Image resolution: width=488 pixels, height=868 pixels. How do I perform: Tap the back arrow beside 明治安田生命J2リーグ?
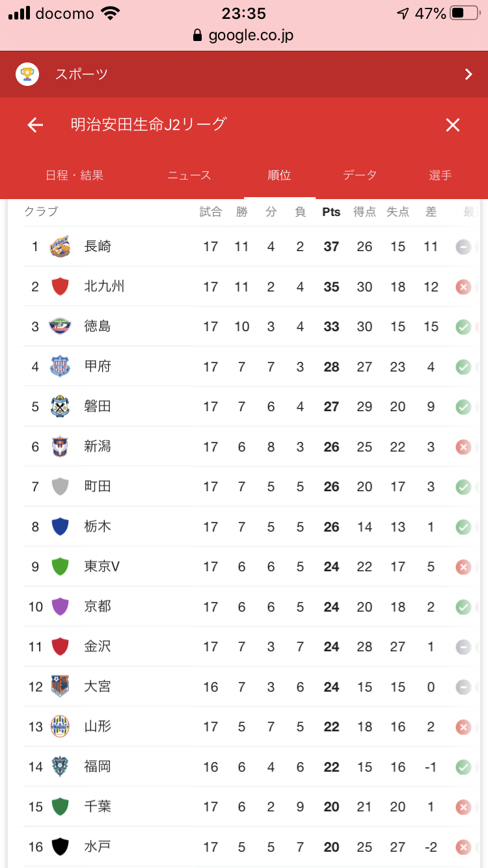[x=35, y=125]
